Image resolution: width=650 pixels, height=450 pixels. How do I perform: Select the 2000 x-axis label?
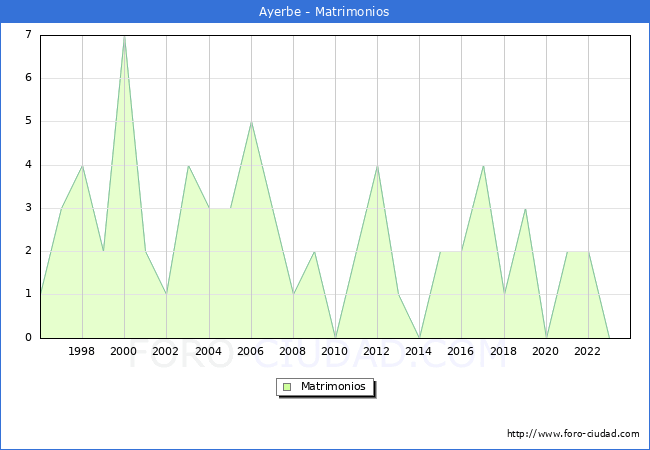point(124,351)
